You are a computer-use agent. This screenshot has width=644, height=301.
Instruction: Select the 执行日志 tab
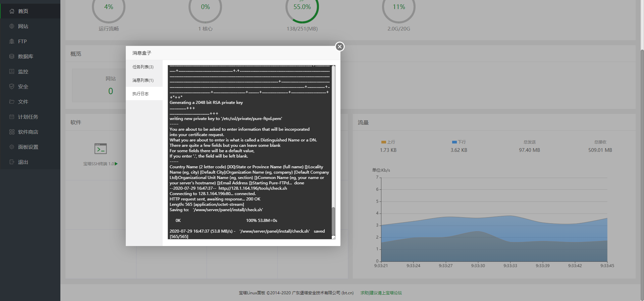(144, 94)
